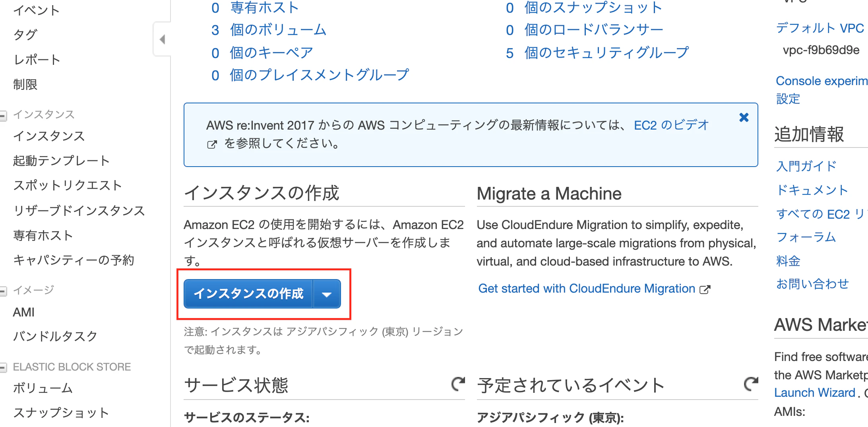
Task: Click the インスタンスの作成 launch button
Action: [x=249, y=294]
